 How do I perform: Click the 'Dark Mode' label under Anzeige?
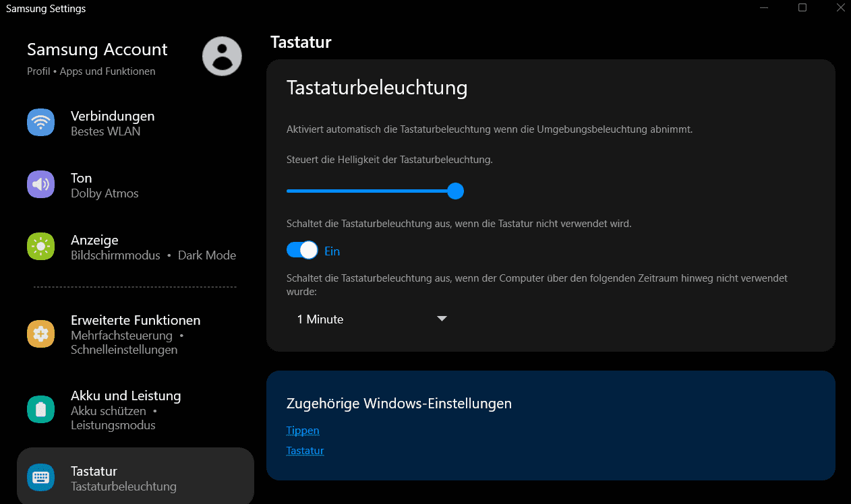click(207, 255)
